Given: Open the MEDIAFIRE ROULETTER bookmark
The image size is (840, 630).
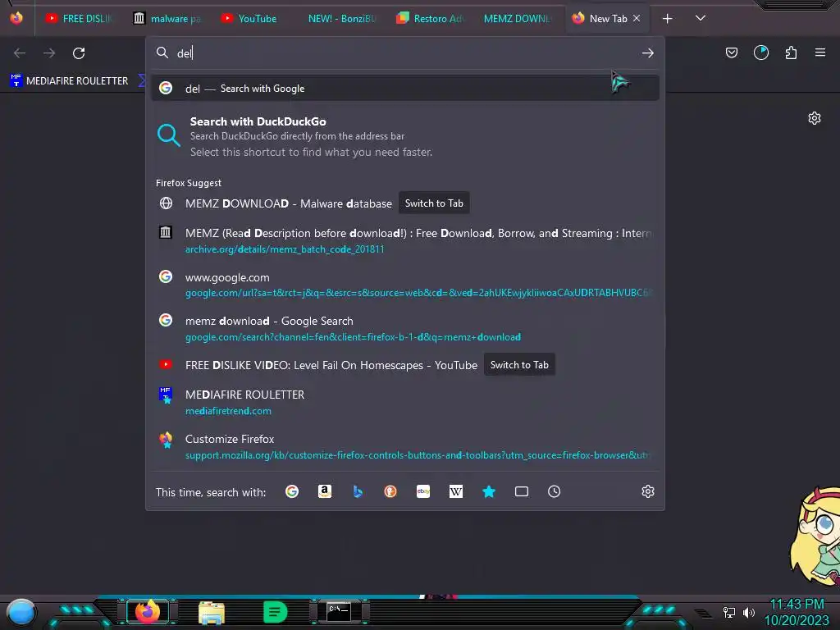Looking at the screenshot, I should pyautogui.click(x=69, y=81).
